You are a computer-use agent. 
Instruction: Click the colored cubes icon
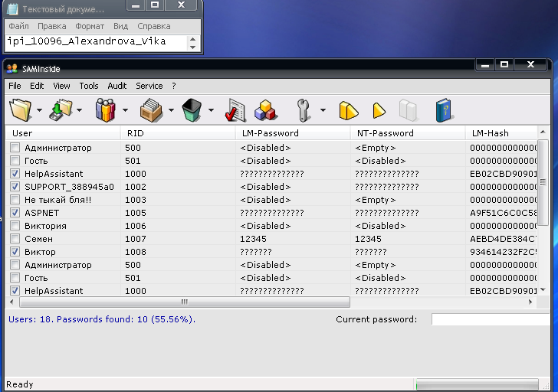265,110
